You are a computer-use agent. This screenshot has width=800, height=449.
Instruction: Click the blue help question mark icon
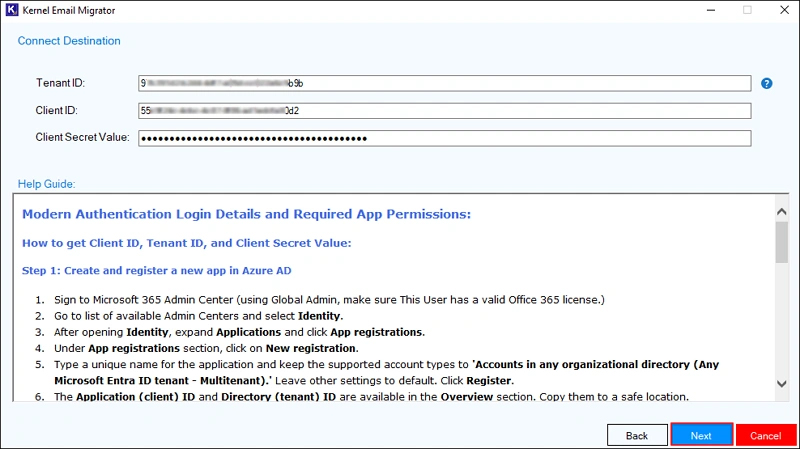766,83
